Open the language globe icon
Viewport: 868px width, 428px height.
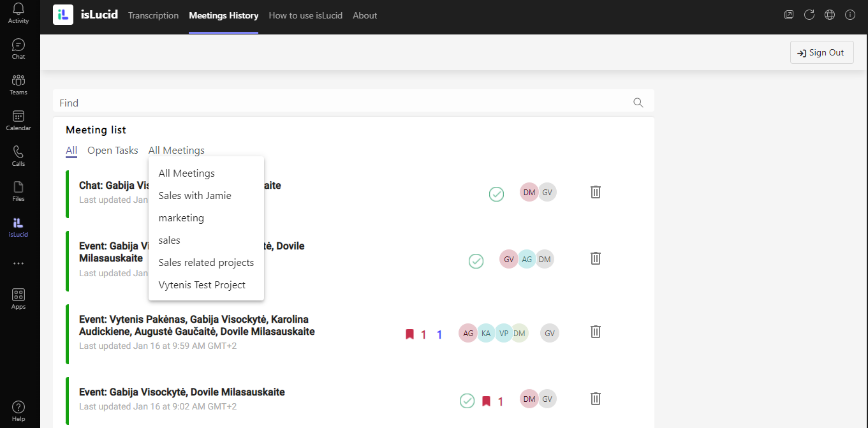click(830, 15)
